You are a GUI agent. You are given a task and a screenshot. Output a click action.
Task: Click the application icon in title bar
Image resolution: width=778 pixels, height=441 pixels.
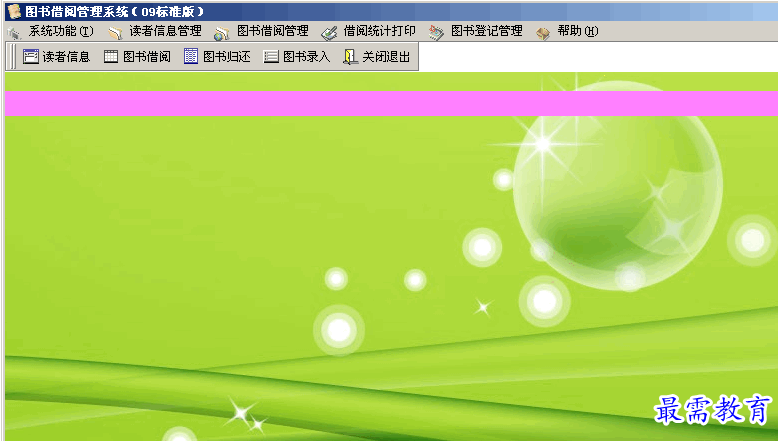tap(15, 11)
